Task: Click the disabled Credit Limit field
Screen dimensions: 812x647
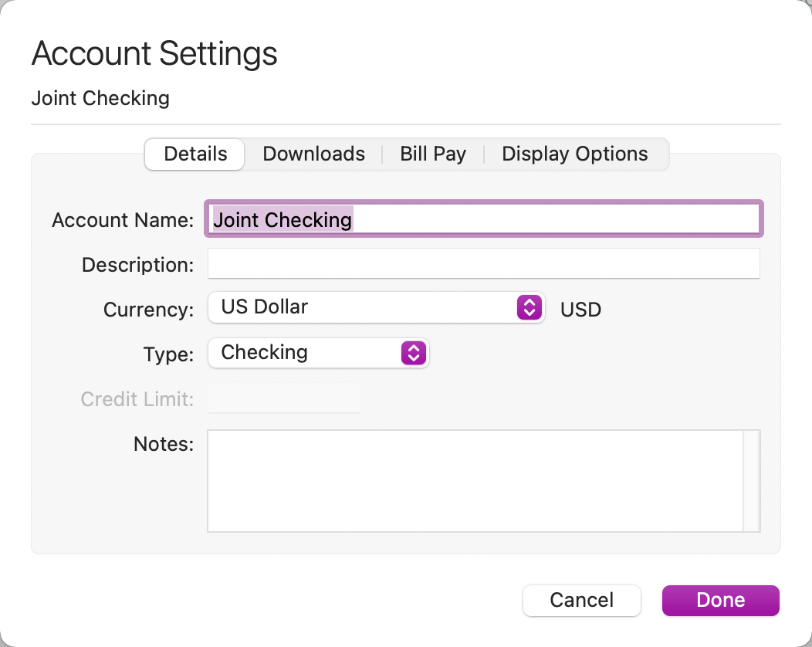Action: click(284, 398)
